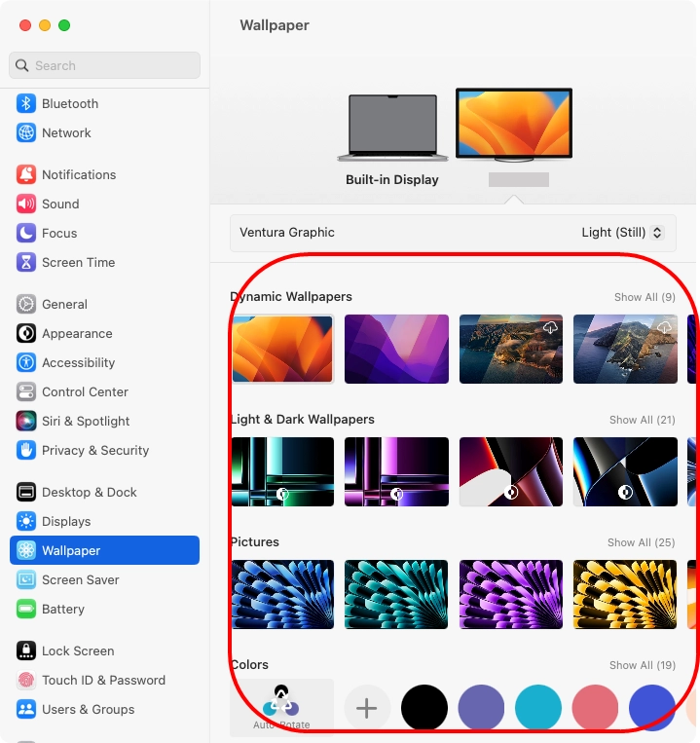Go to the Network sidebar label
The width and height of the screenshot is (700, 743).
66,132
